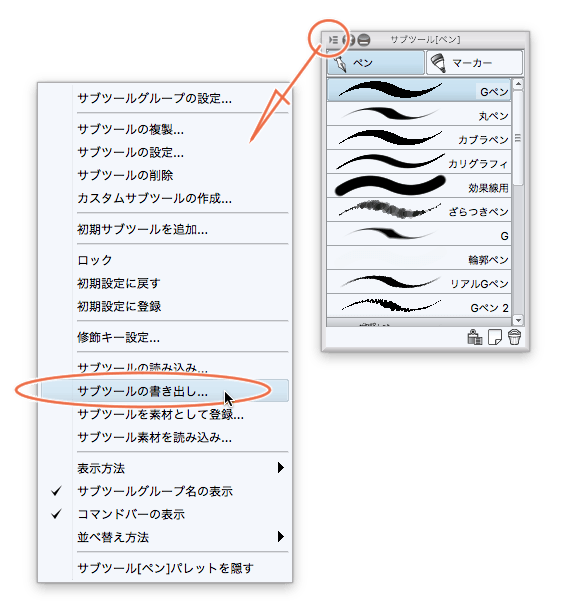Open the sub tool palette menu icon
The width and height of the screenshot is (564, 612).
[x=333, y=40]
